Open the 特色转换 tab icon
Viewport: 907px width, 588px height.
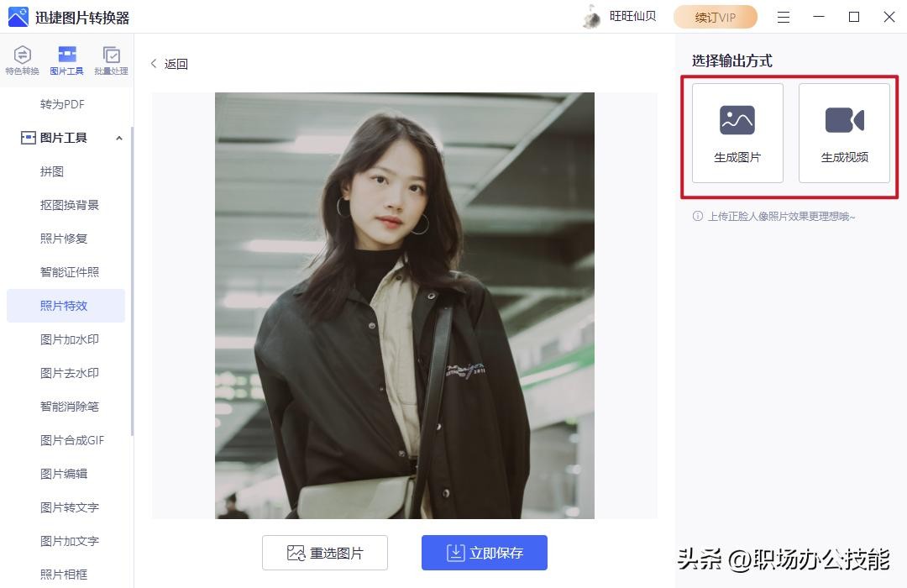pyautogui.click(x=22, y=55)
